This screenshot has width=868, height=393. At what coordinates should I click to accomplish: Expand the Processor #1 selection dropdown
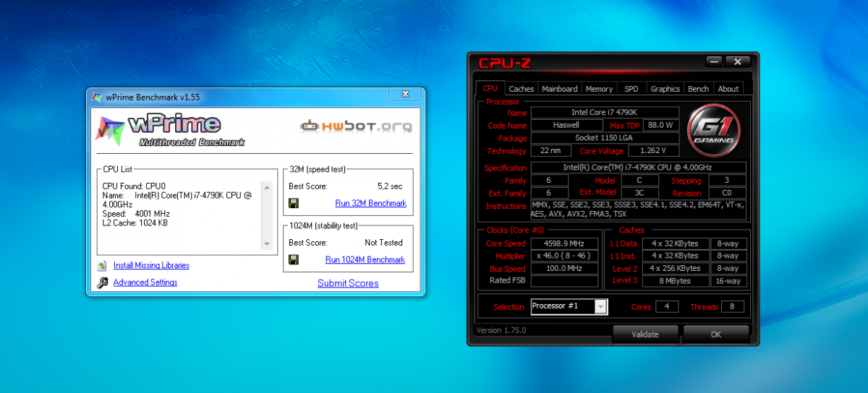[x=600, y=306]
